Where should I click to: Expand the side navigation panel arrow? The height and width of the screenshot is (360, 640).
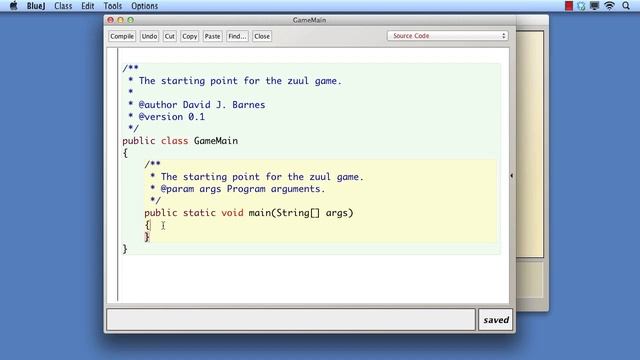(511, 176)
